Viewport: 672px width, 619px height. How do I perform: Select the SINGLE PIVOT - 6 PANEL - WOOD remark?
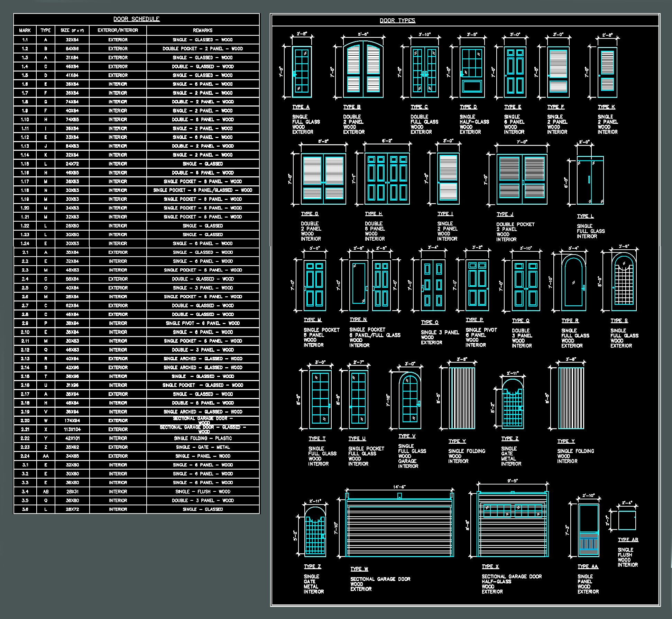point(203,323)
